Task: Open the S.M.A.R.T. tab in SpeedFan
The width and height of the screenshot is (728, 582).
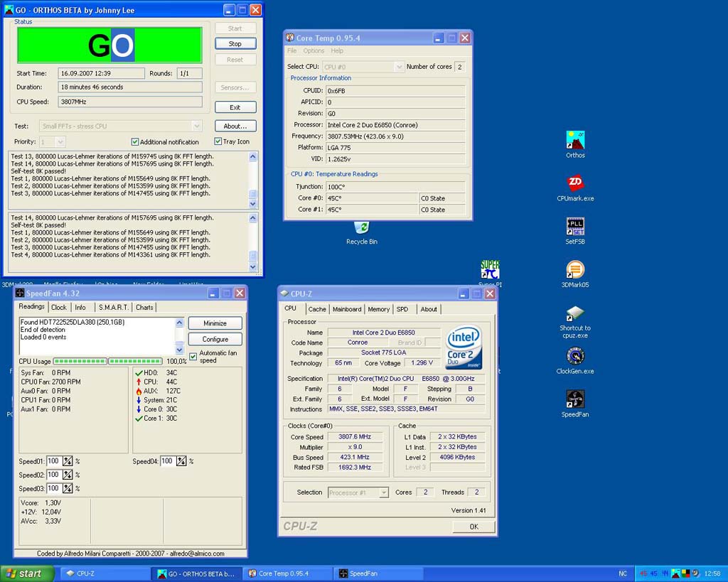Action: [x=114, y=307]
